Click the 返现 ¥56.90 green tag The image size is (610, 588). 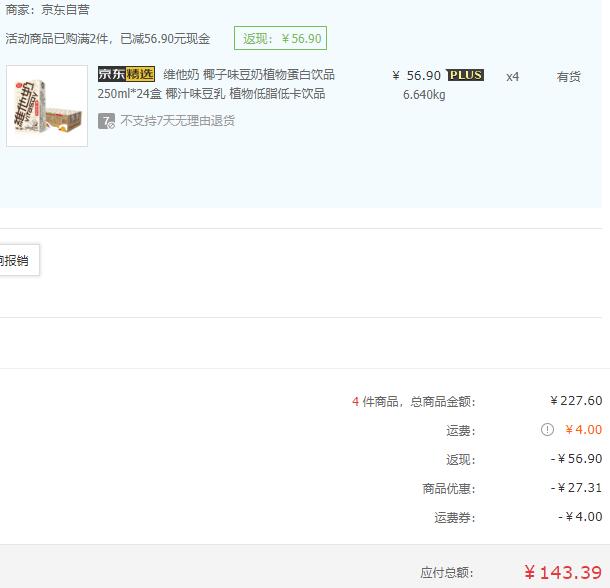[280, 38]
